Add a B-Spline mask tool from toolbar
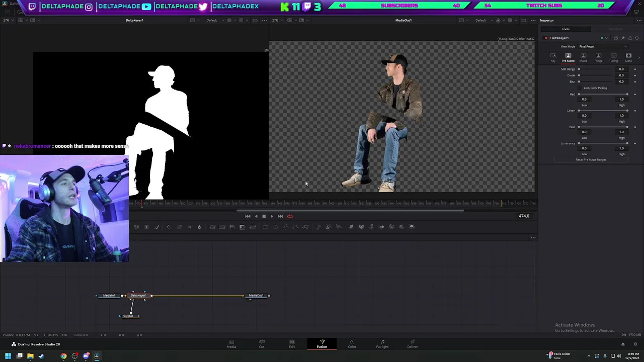Image resolution: width=644 pixels, height=362 pixels. point(295,227)
